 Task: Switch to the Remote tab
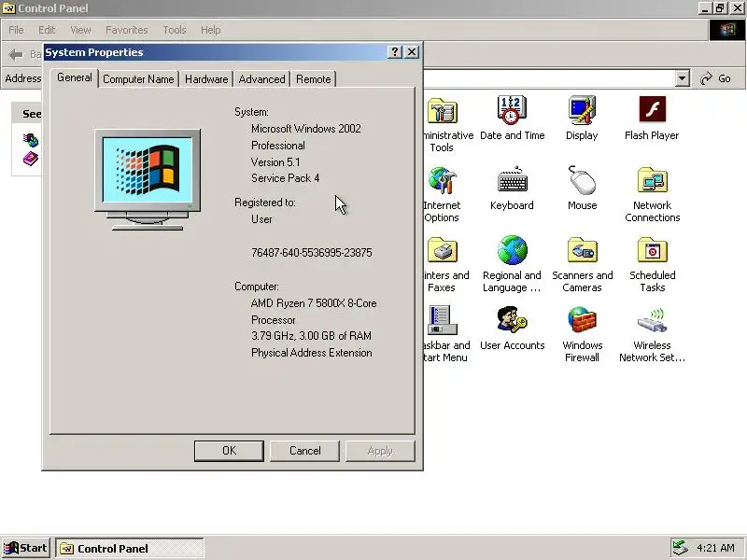click(x=313, y=79)
